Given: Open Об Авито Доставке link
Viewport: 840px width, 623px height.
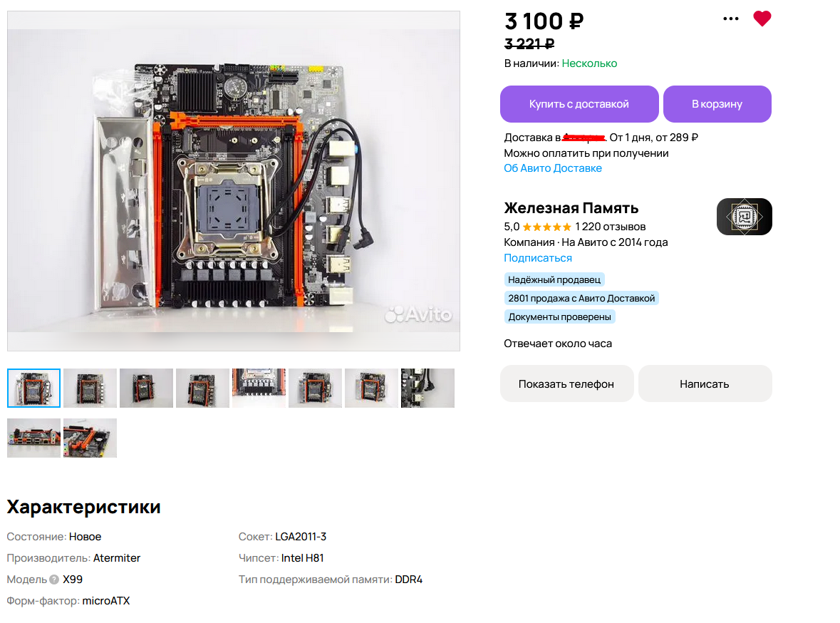Looking at the screenshot, I should coord(553,168).
